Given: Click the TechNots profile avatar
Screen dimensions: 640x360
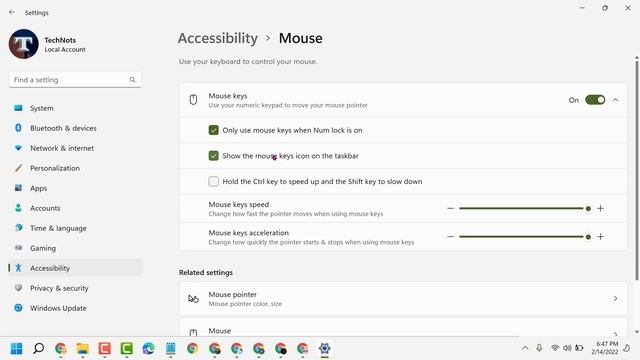Looking at the screenshot, I should (x=24, y=44).
